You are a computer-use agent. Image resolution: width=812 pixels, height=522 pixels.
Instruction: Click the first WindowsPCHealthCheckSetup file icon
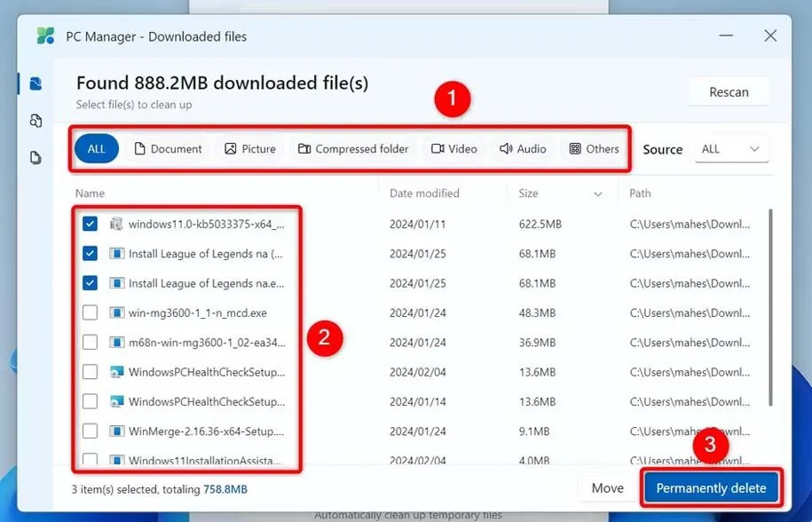coord(116,372)
